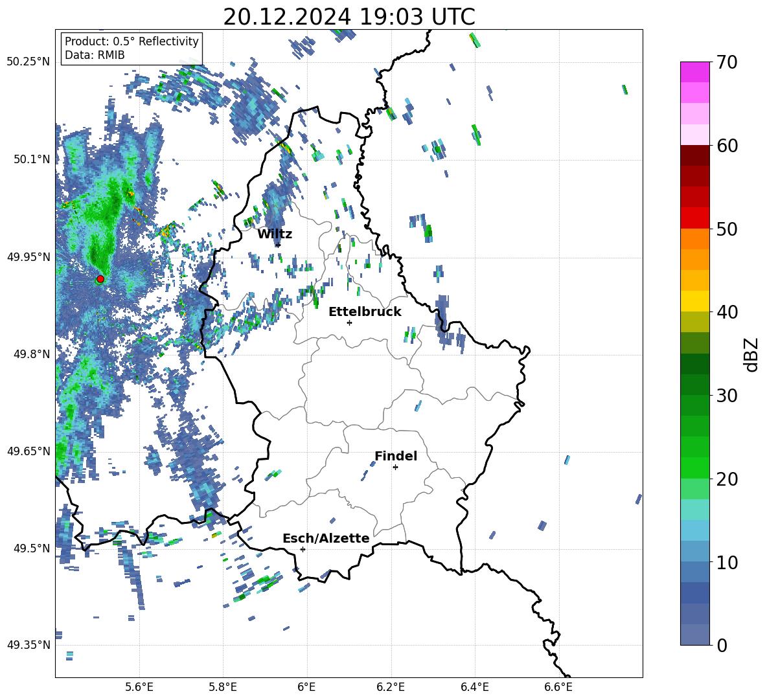Image resolution: width=767 pixels, height=700 pixels.
Task: Click the bright red 50 dBZ colorbar segment
Action: pyautogui.click(x=694, y=218)
